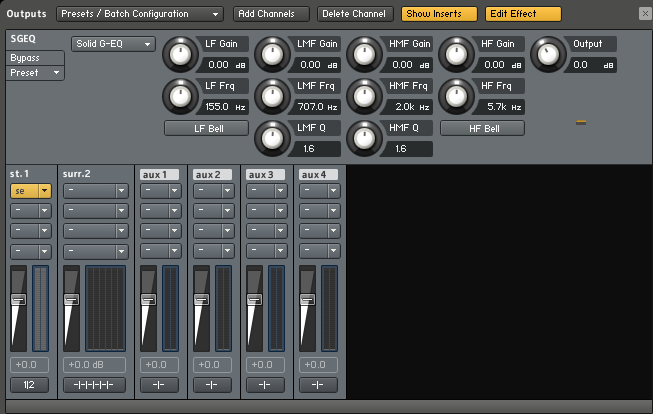Click the aux 1 volume fader
The image size is (653, 414).
148,299
